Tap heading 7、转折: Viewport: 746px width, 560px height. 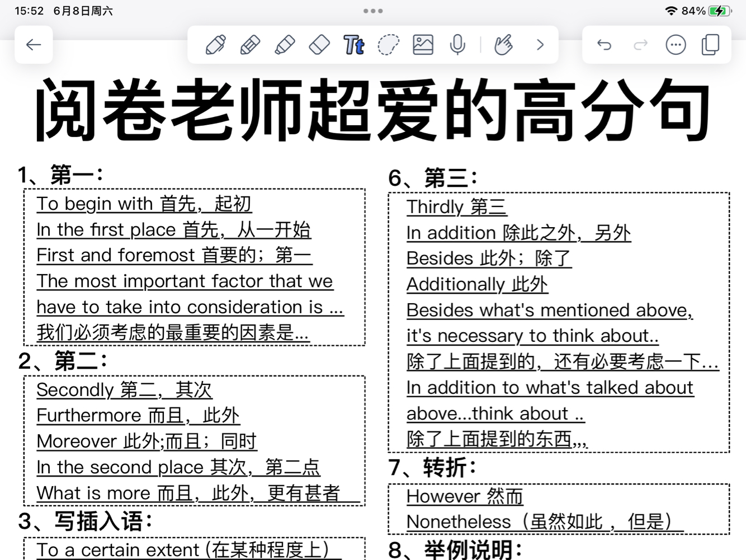click(x=433, y=467)
